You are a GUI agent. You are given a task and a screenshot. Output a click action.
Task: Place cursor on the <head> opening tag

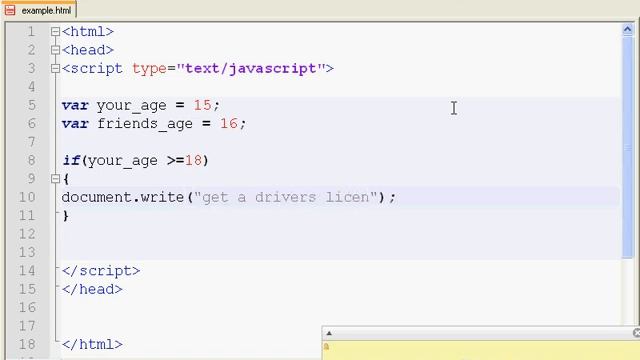point(88,50)
